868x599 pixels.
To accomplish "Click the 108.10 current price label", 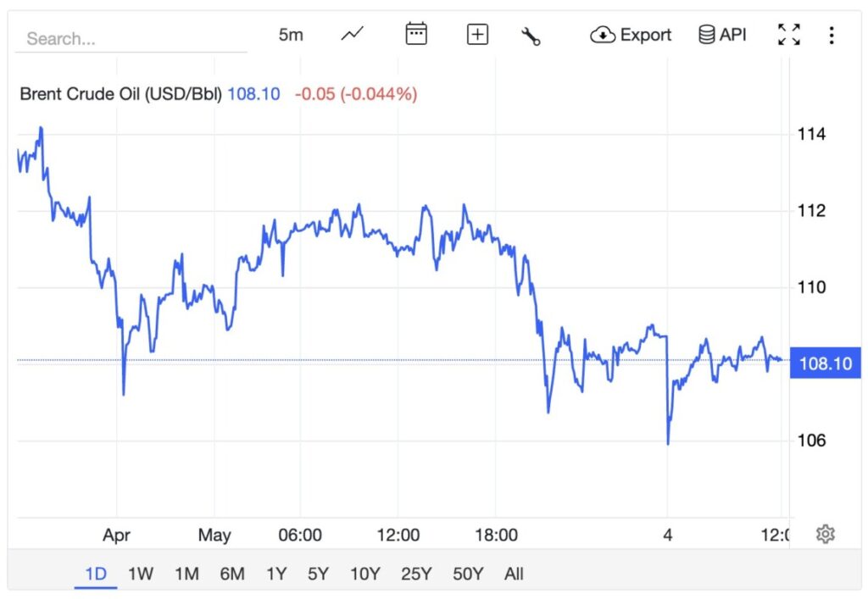I will (825, 363).
